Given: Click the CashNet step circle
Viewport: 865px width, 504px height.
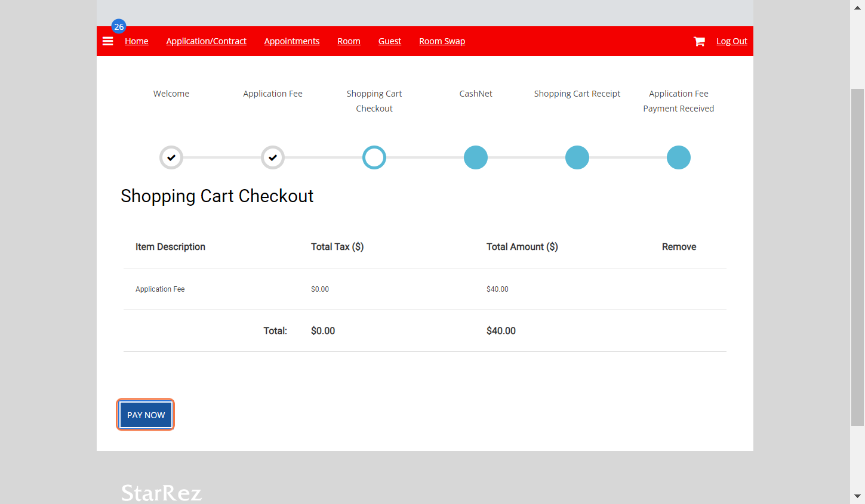Looking at the screenshot, I should click(x=476, y=157).
